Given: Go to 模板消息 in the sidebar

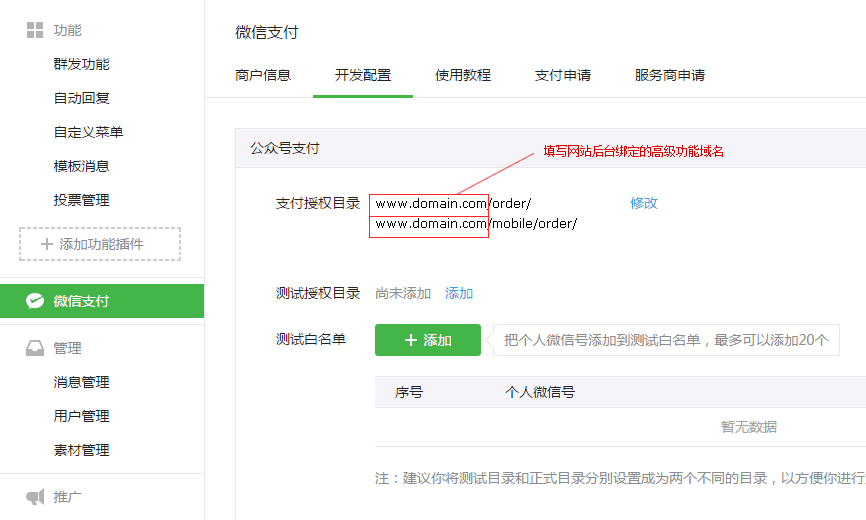Looking at the screenshot, I should tap(81, 166).
